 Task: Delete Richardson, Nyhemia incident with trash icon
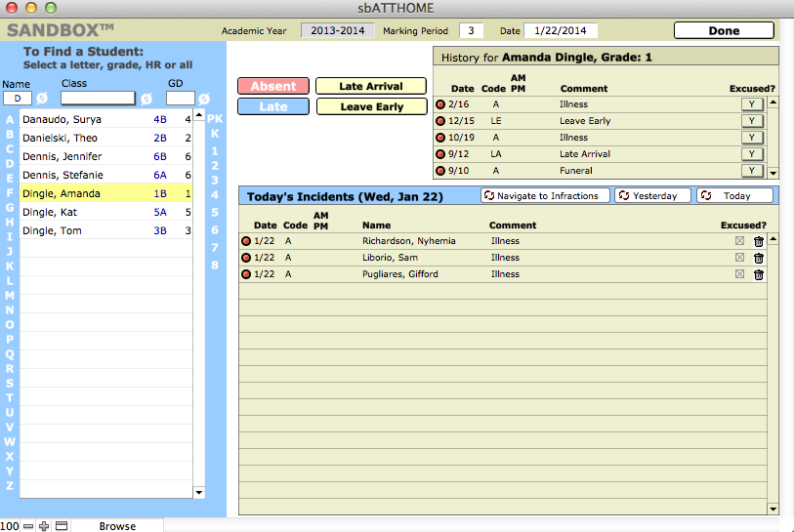coord(759,241)
